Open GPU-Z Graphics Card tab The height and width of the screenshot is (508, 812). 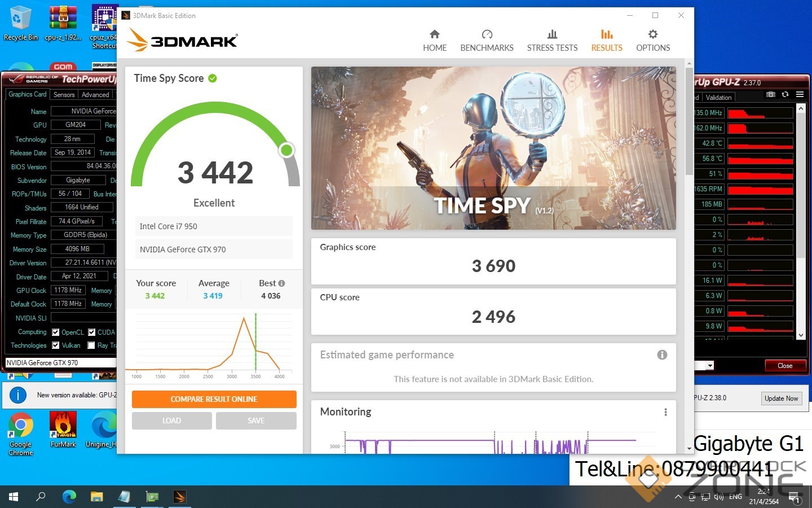pos(28,94)
